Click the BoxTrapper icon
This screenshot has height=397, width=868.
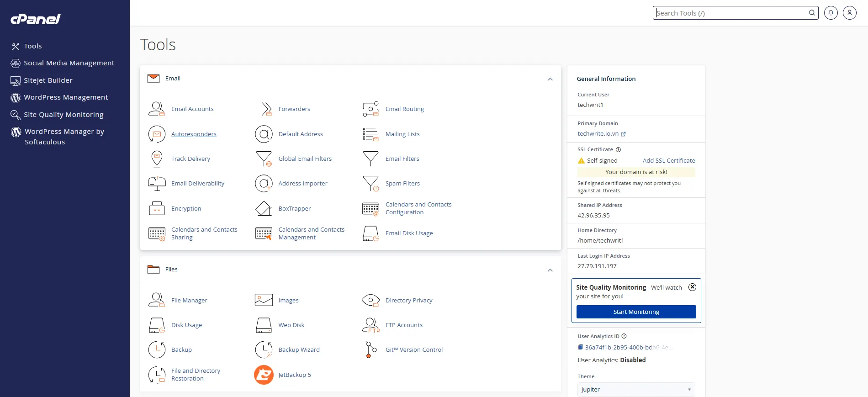click(x=264, y=208)
